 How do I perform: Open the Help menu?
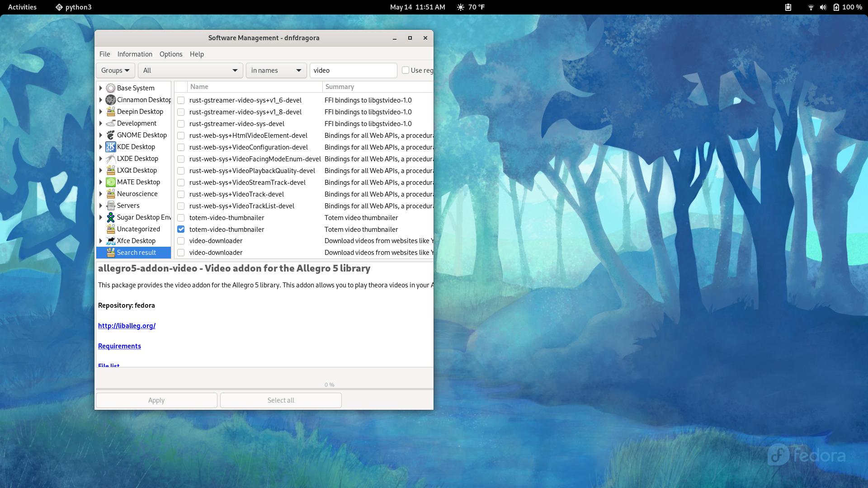tap(197, 54)
